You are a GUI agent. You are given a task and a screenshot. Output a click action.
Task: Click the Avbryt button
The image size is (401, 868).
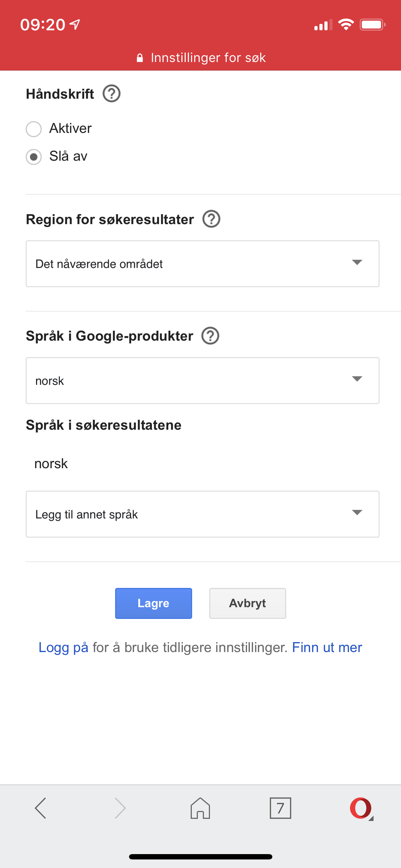pos(247,603)
